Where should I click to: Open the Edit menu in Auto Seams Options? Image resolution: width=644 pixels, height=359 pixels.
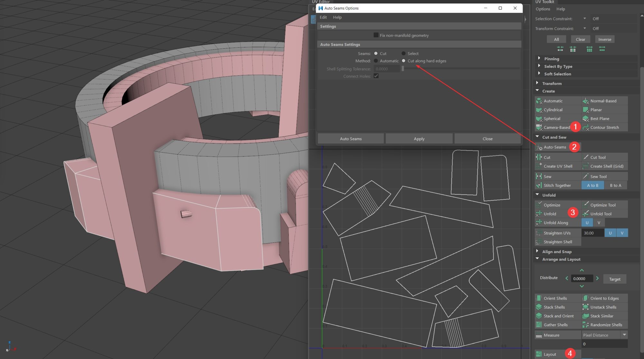coord(323,17)
